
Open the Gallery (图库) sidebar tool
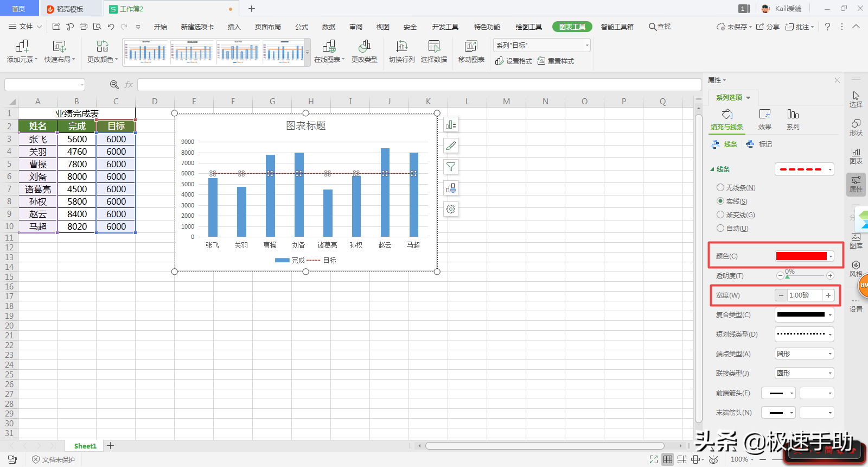pyautogui.click(x=856, y=241)
